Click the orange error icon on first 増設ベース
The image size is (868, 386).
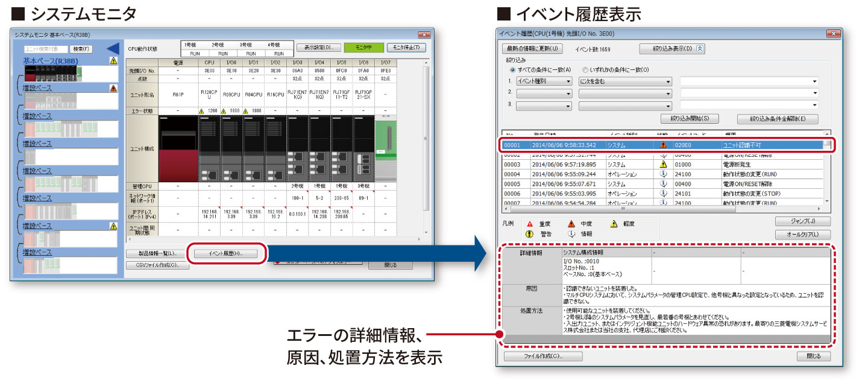113,88
